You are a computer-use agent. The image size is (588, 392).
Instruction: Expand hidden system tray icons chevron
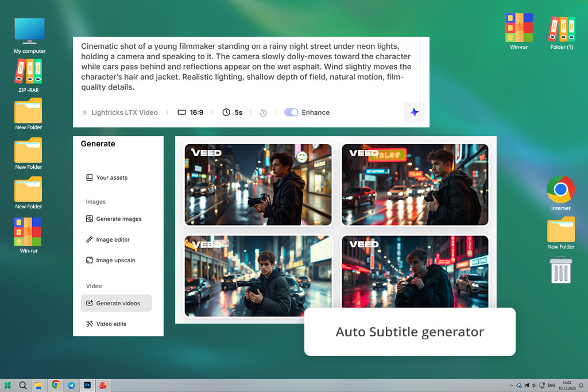(511, 385)
